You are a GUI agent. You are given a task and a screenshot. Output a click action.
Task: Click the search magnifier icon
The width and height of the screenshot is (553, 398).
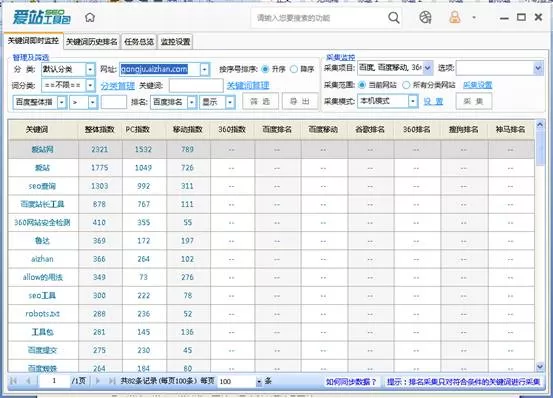pos(394,17)
